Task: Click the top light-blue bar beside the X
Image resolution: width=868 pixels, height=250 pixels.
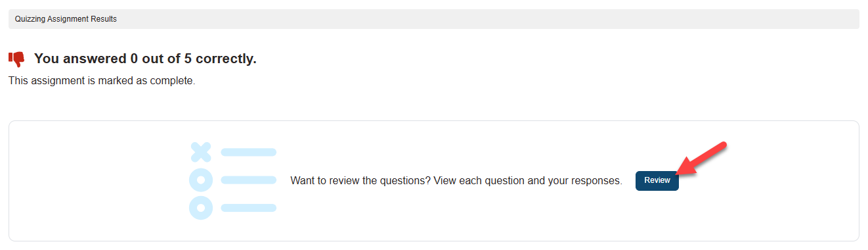Action: click(x=249, y=152)
